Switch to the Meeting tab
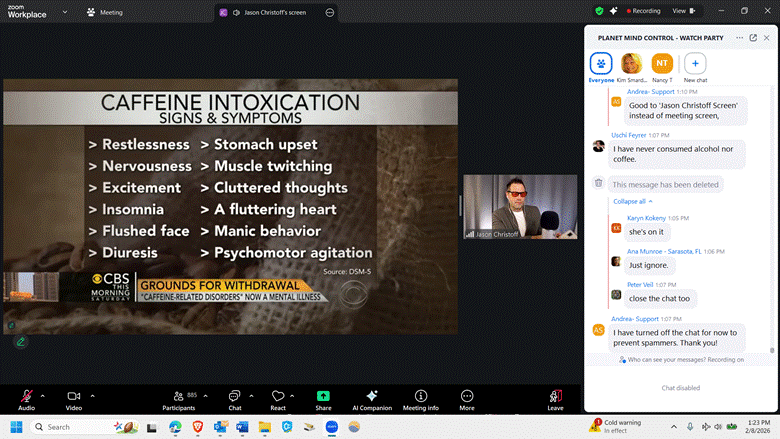The height and width of the screenshot is (439, 780). (105, 12)
